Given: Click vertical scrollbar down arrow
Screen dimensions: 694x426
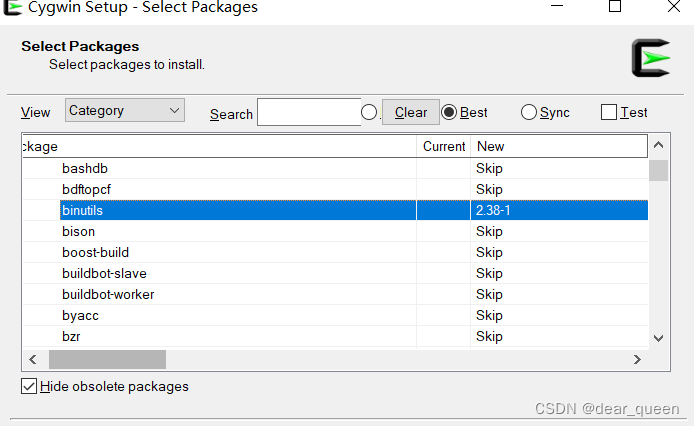Looking at the screenshot, I should (x=658, y=338).
